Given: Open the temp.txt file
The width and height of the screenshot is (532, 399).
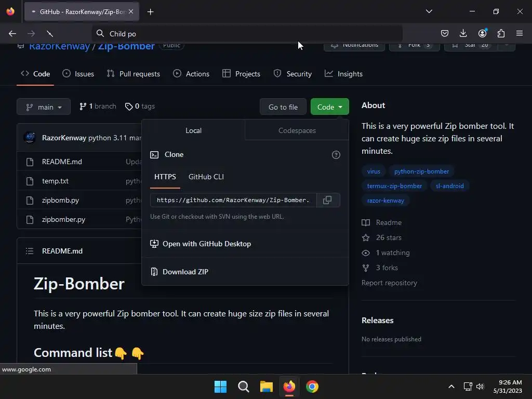Looking at the screenshot, I should (x=55, y=181).
